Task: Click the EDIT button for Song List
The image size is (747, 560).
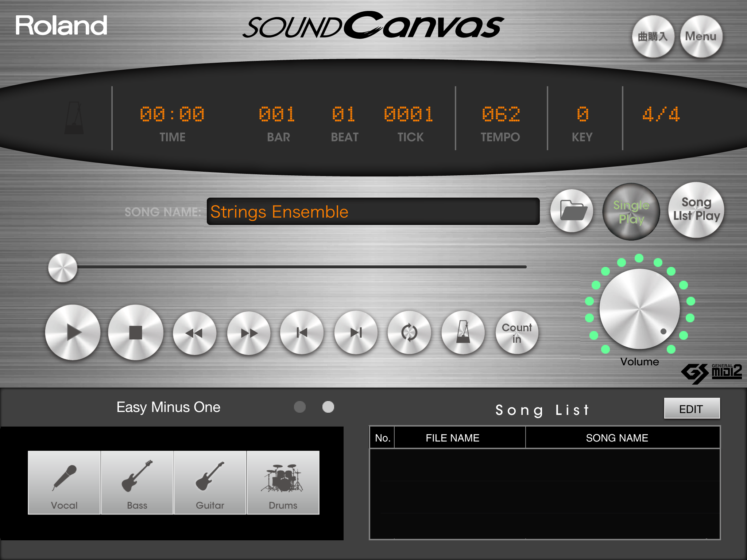Action: click(x=692, y=408)
